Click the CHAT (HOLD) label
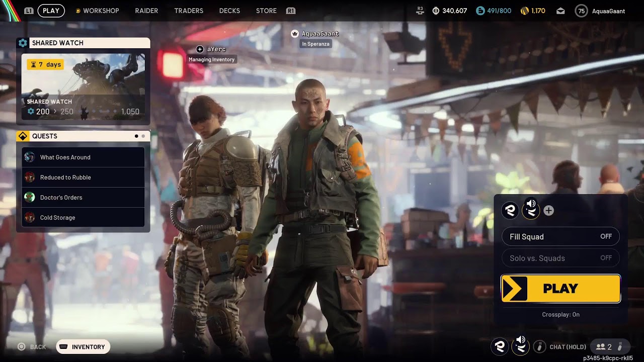This screenshot has height=362, width=644. 568,347
